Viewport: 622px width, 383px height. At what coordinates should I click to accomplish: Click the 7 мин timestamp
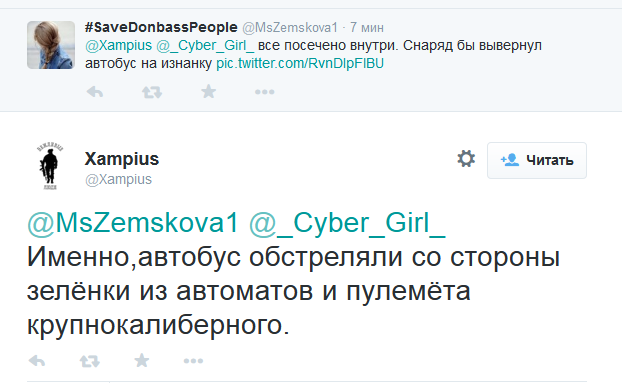(x=367, y=28)
